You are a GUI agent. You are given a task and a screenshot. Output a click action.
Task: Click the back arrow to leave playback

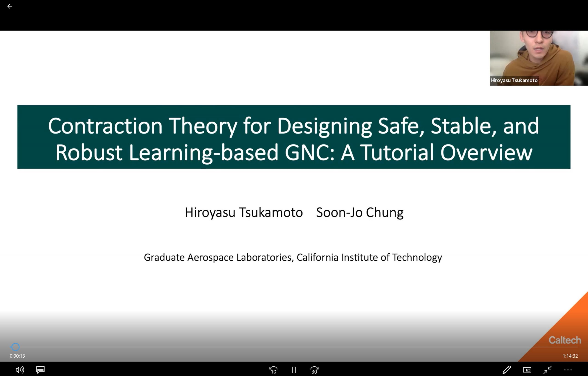point(10,6)
